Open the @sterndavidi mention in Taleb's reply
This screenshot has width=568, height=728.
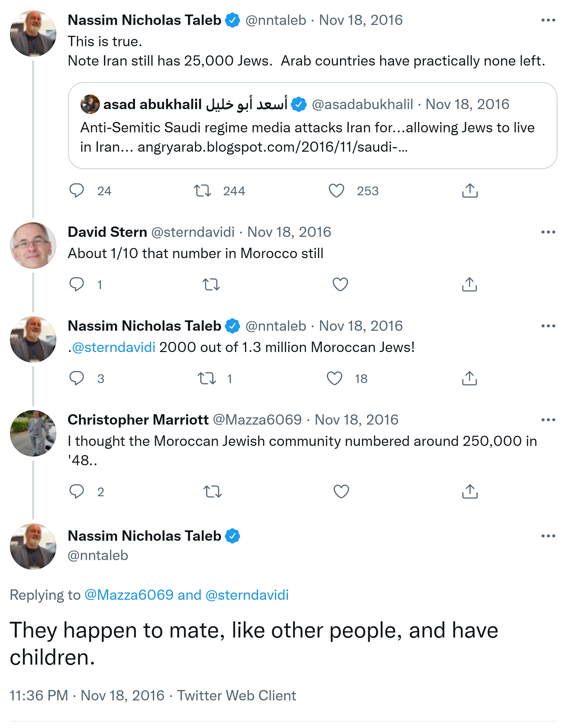coord(114,347)
